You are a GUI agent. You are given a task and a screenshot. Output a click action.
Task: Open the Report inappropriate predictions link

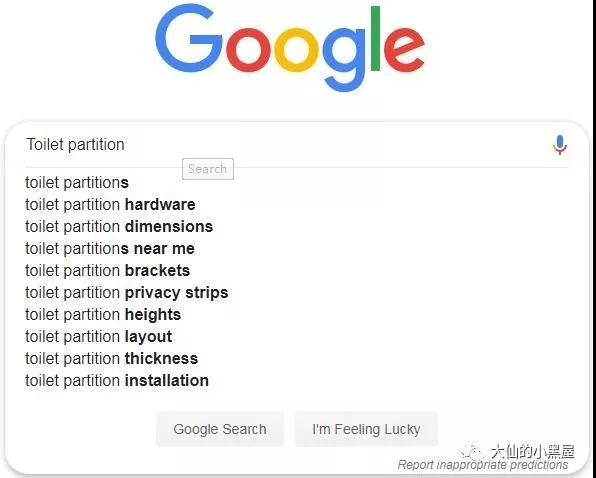coord(483,465)
